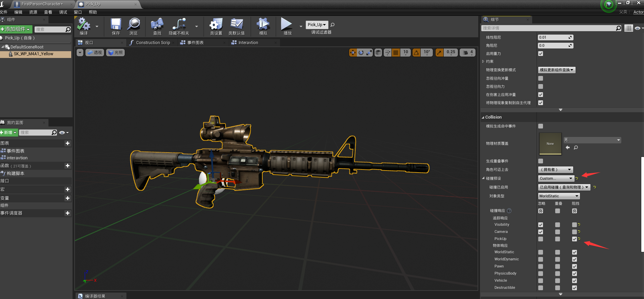This screenshot has width=644, height=299.
Task: Set PickUp response to block checkbox
Action: pyautogui.click(x=575, y=239)
